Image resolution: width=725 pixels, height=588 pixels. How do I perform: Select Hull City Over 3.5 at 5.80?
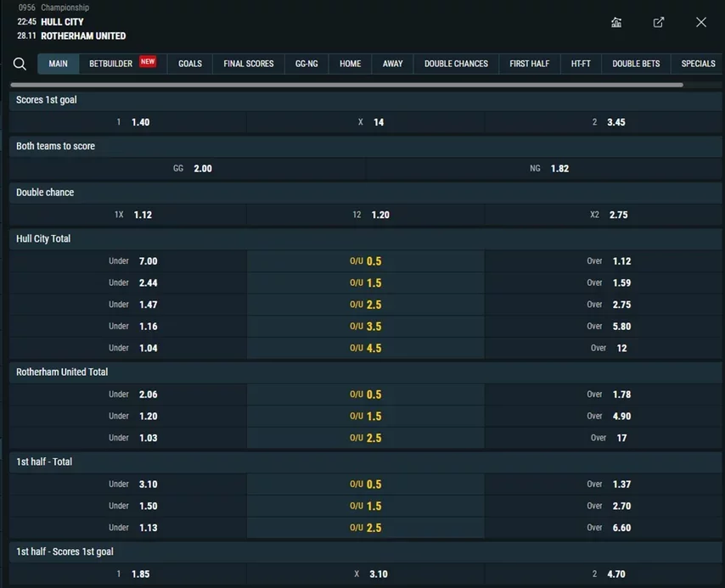[604, 327]
